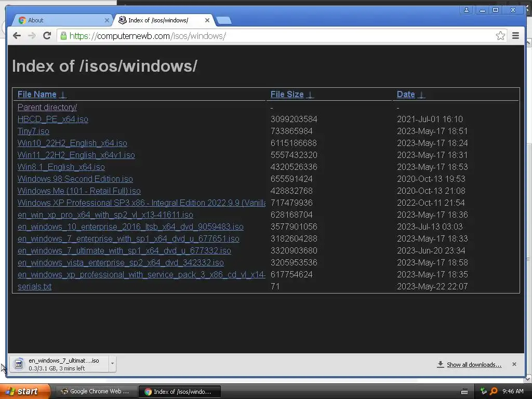Click the file size 733865984
This screenshot has height=399, width=532.
coord(291,131)
